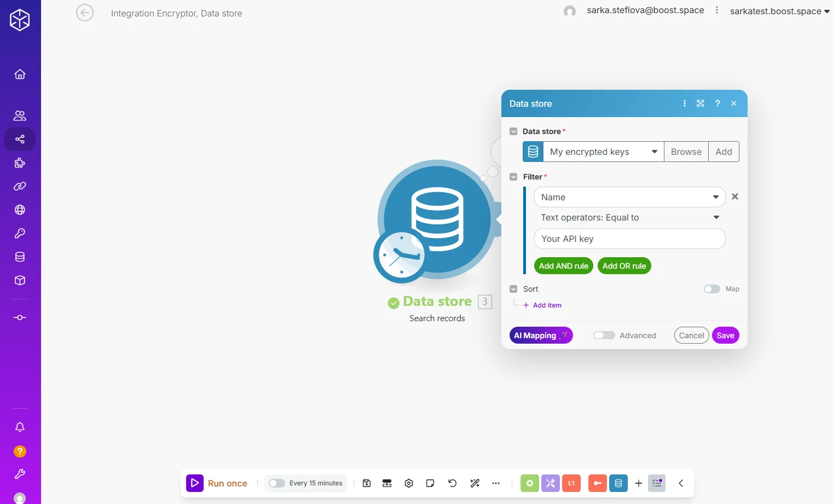Open the Team users sidebar icon

click(20, 115)
